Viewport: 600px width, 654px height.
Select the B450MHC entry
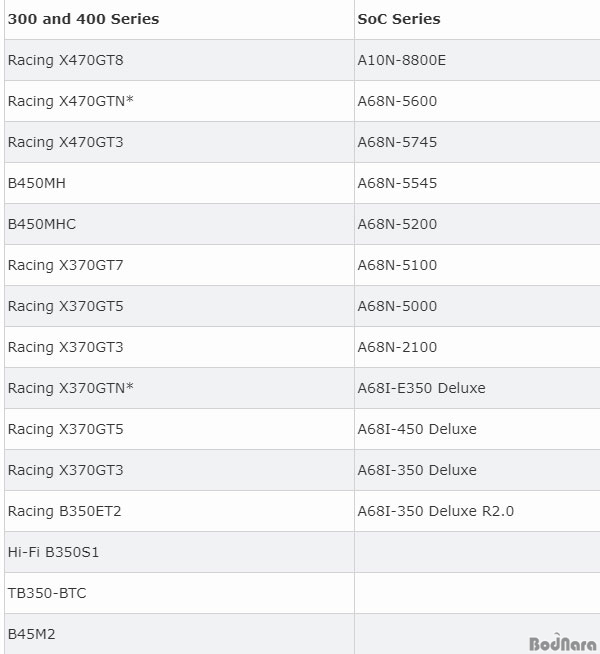point(42,224)
